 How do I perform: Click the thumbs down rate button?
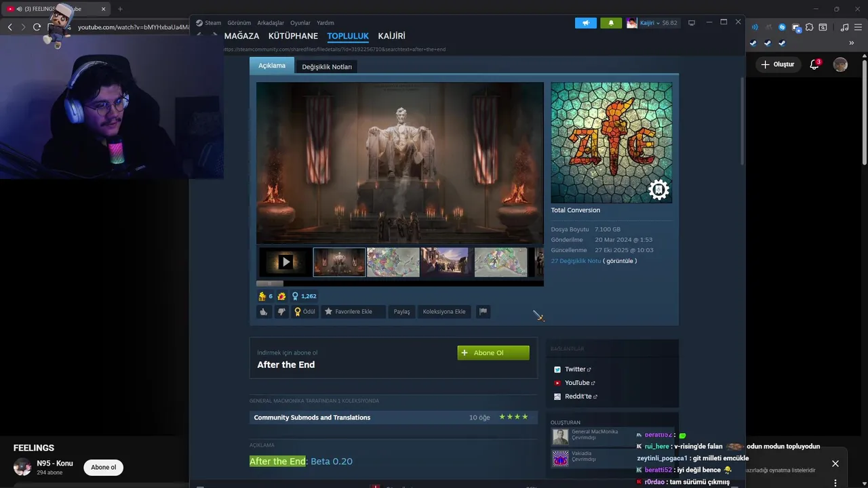pos(281,312)
